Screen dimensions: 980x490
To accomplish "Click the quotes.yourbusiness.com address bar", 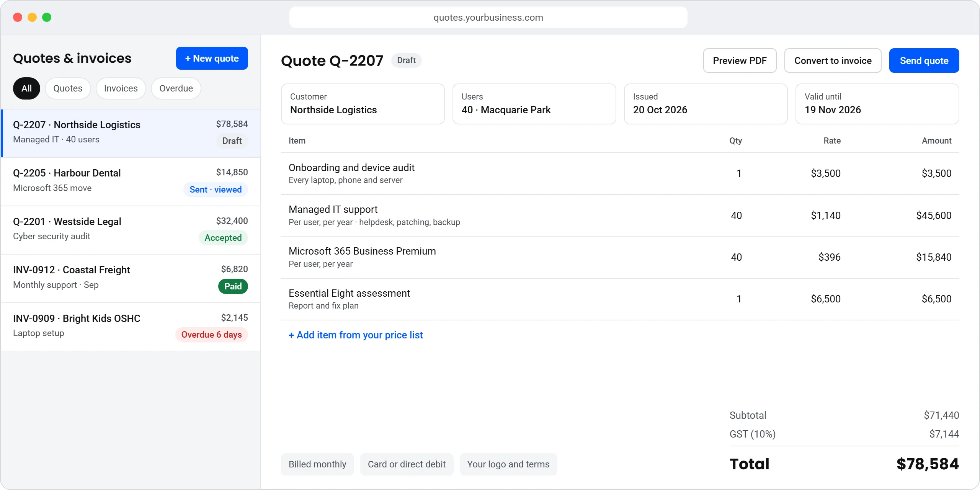I will click(x=488, y=17).
